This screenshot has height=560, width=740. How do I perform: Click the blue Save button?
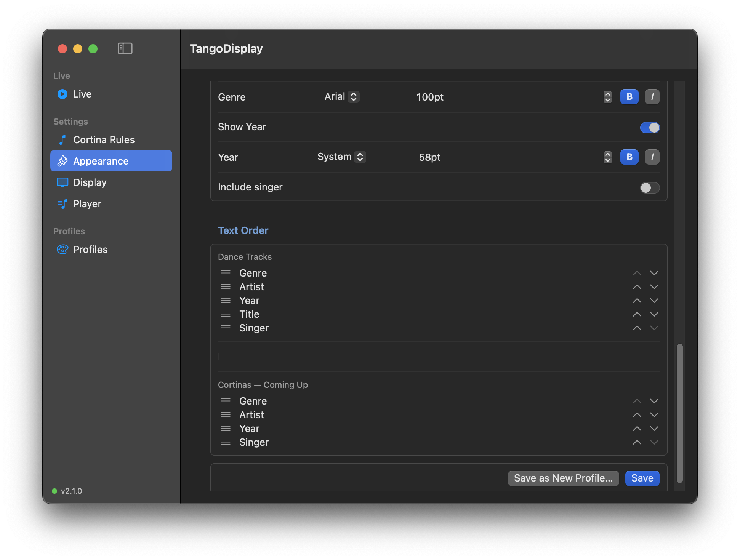(642, 478)
